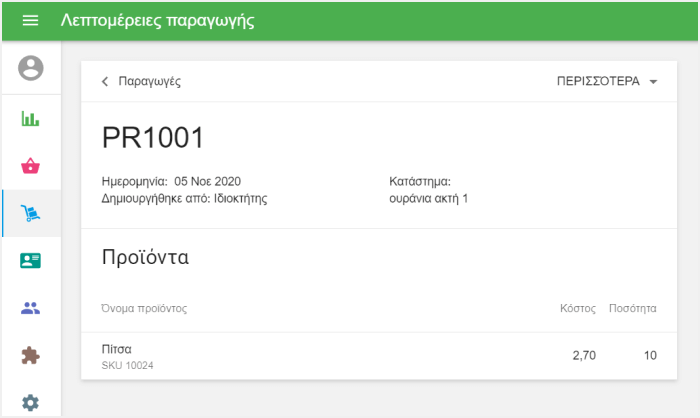Image resolution: width=700 pixels, height=418 pixels.
Task: Click the Όνομα προϊόντος column header
Action: click(x=144, y=308)
